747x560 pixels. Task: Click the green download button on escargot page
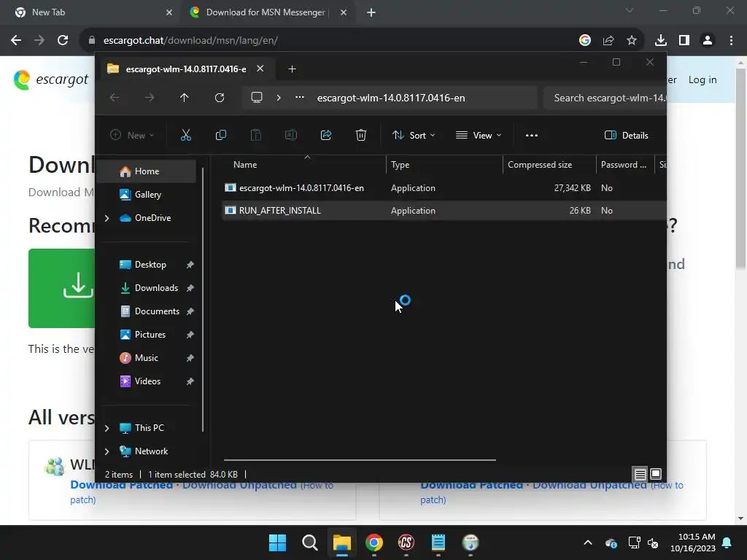point(62,288)
